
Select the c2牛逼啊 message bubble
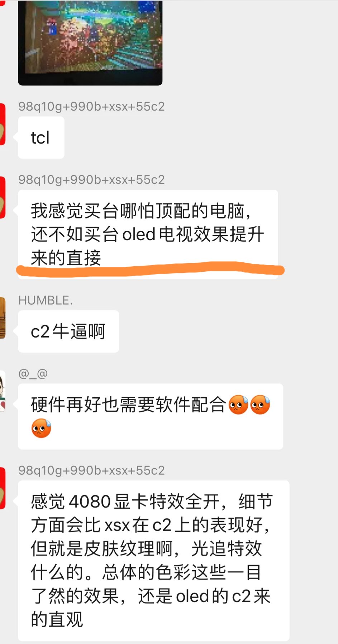coord(68,331)
